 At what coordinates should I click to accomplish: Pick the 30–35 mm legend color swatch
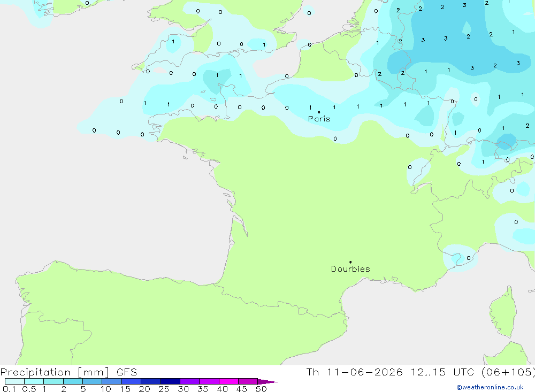pyautogui.click(x=190, y=381)
